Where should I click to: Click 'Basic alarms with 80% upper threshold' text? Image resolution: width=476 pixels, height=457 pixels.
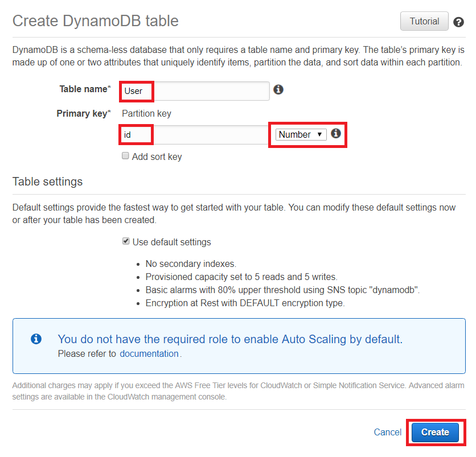click(282, 290)
